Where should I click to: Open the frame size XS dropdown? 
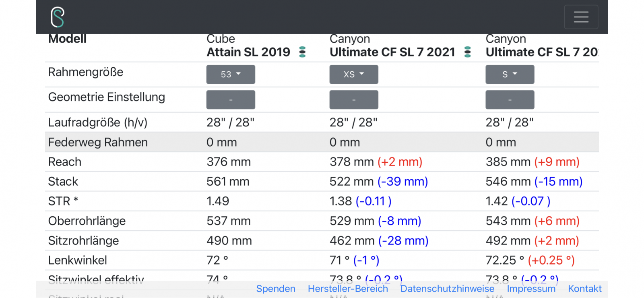(x=354, y=74)
